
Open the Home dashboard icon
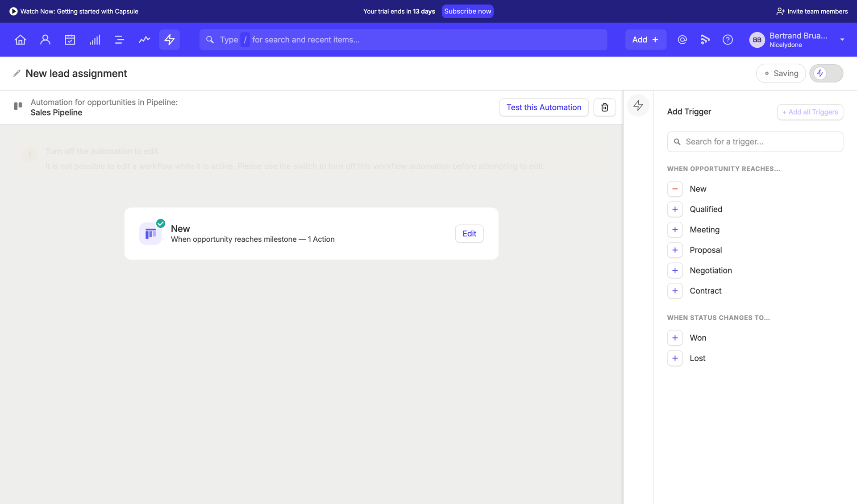(x=20, y=39)
